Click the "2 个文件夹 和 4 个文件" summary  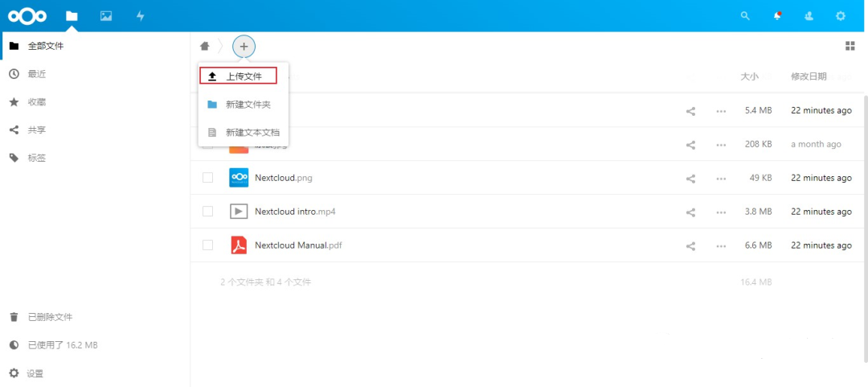click(266, 282)
